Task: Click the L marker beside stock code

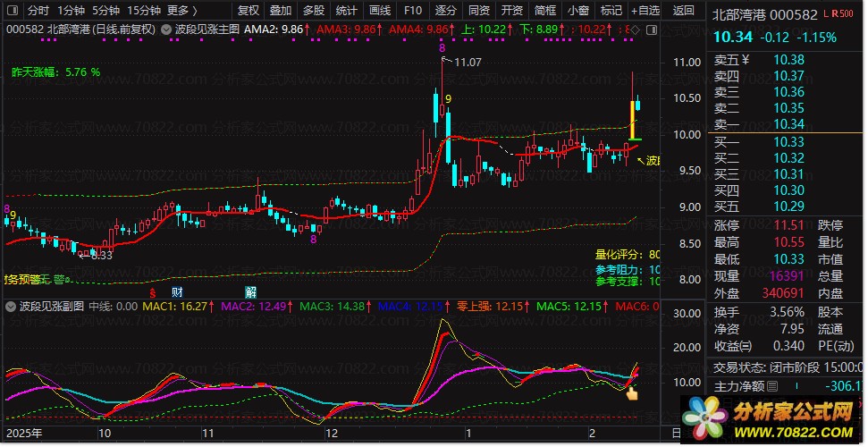Action: [825, 13]
